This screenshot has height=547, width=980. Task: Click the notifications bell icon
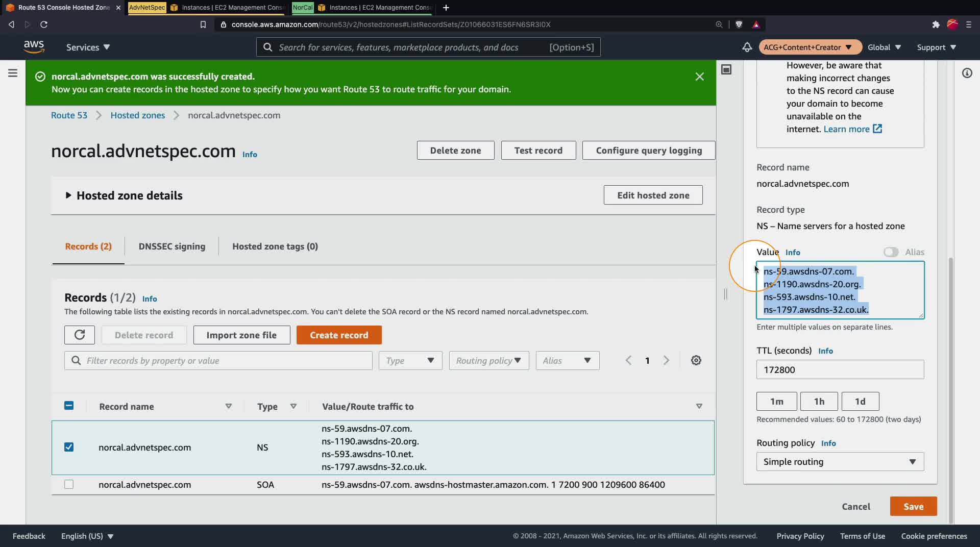(747, 47)
